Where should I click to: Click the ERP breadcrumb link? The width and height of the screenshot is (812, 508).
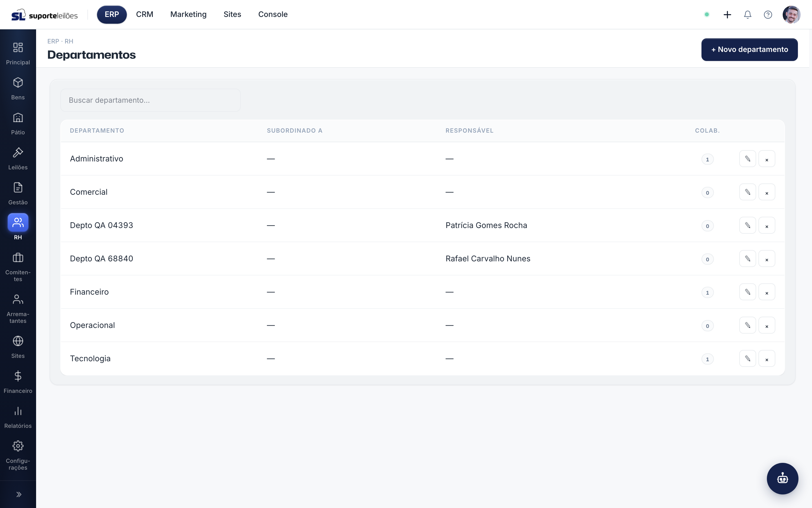coord(53,41)
